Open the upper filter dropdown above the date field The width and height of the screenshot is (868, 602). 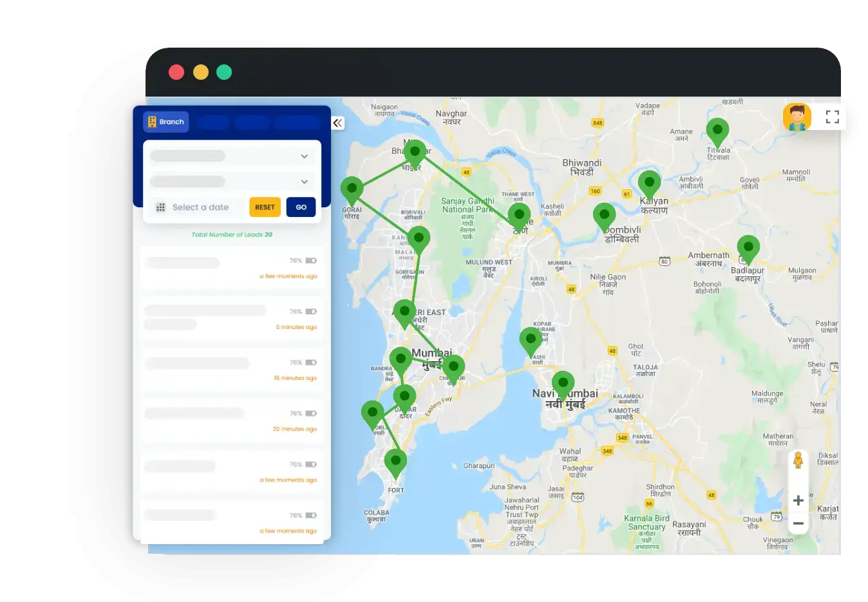tap(232, 156)
